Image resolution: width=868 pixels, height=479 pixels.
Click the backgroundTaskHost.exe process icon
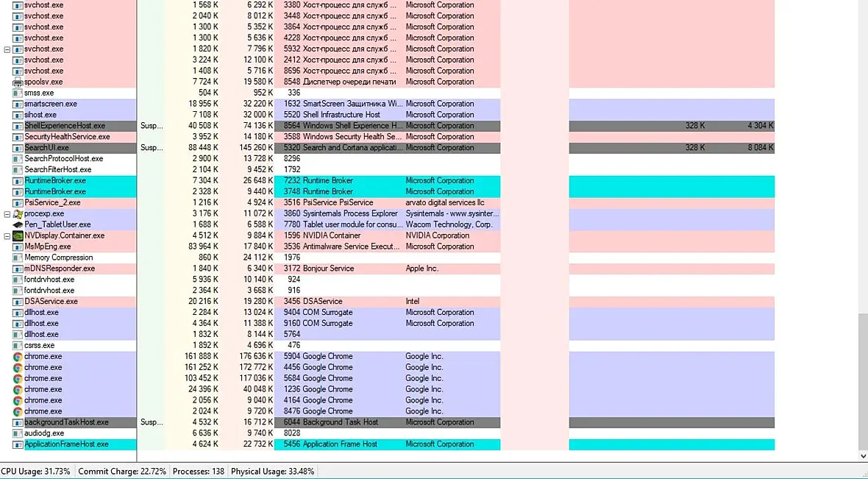coord(18,422)
